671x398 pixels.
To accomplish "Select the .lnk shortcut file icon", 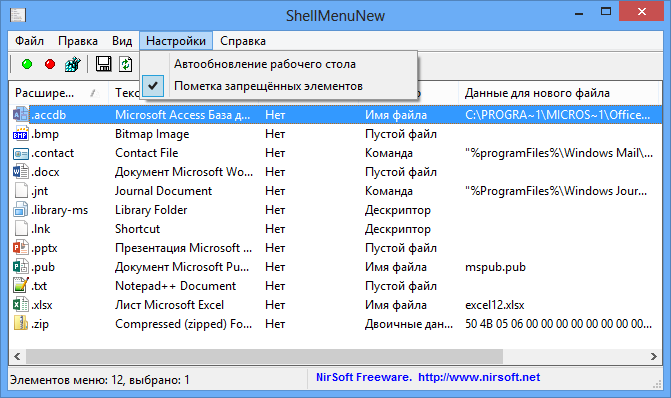I will tap(21, 229).
